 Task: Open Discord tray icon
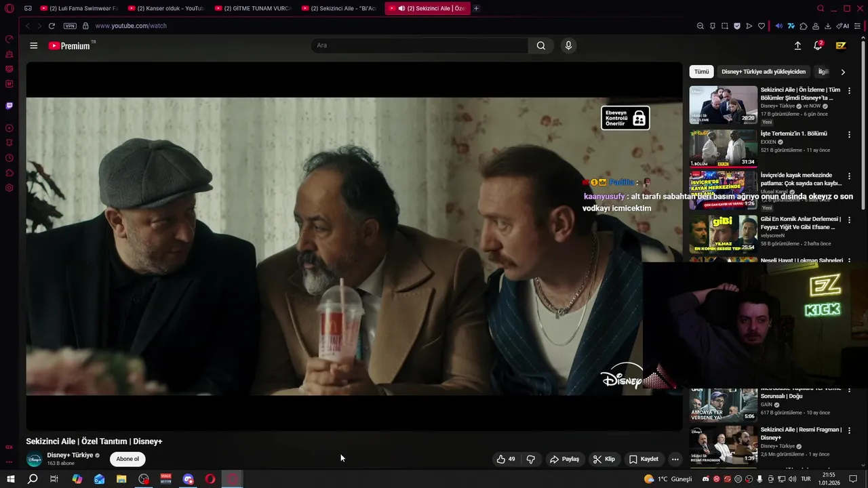pos(706,479)
